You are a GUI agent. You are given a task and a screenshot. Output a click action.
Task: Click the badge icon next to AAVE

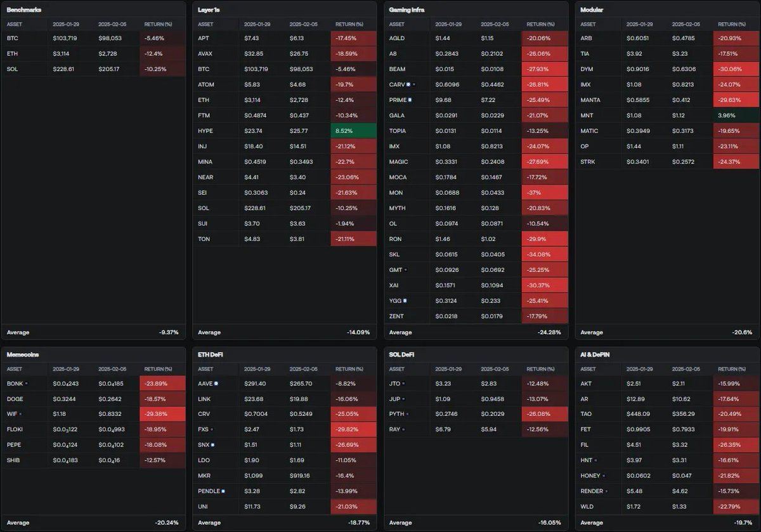[x=216, y=384]
